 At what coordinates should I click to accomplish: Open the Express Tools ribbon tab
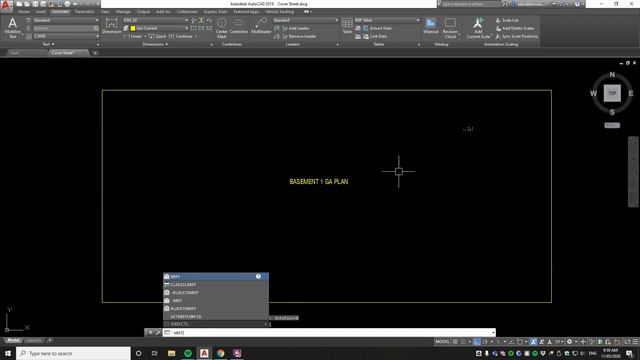pyautogui.click(x=215, y=12)
